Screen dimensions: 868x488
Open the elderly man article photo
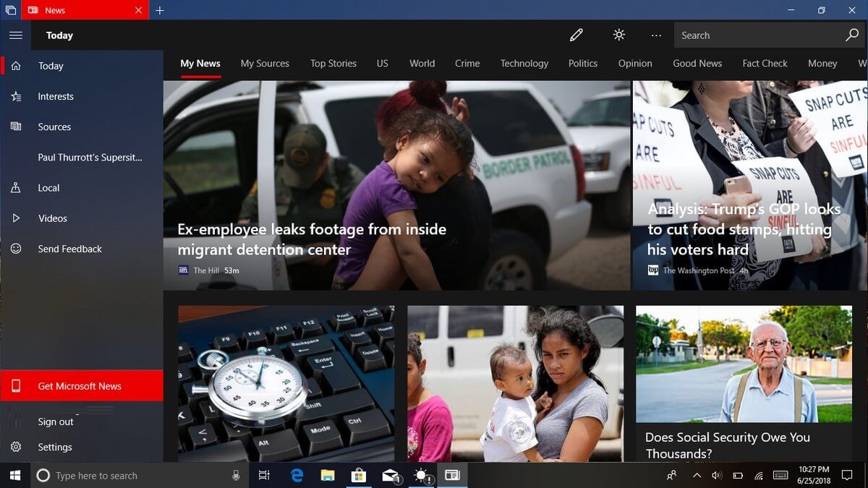click(744, 364)
